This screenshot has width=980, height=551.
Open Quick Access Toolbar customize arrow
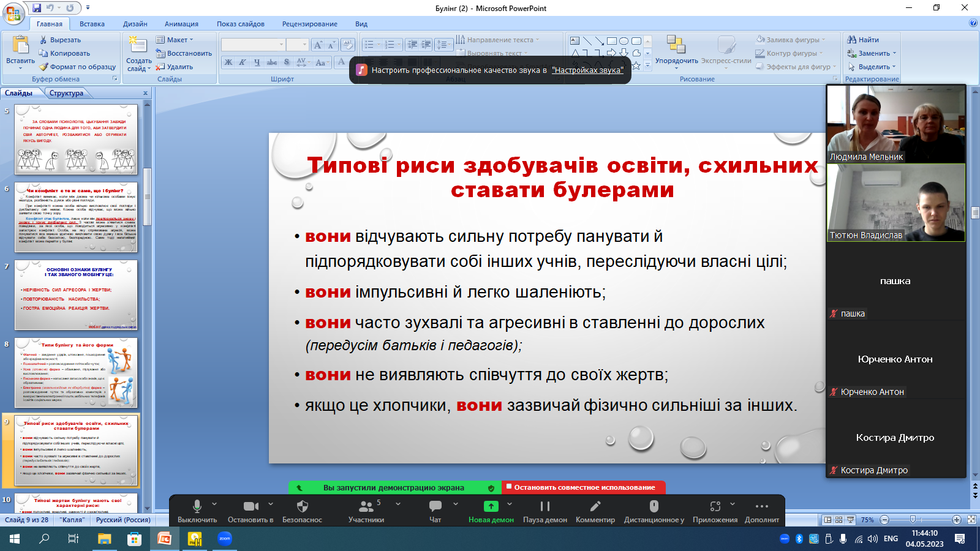coord(88,8)
